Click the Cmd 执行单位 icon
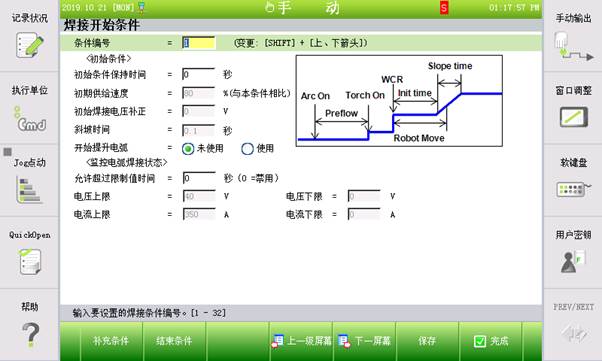 pyautogui.click(x=30, y=119)
